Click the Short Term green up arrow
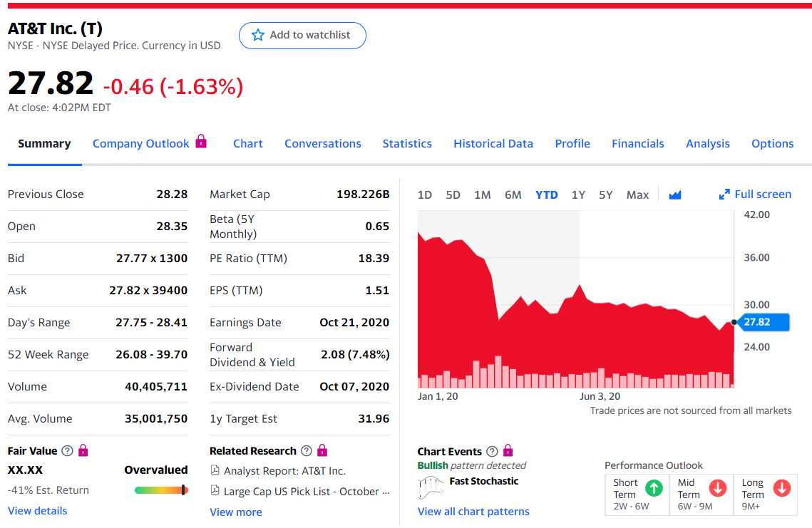812x528 pixels. [654, 488]
